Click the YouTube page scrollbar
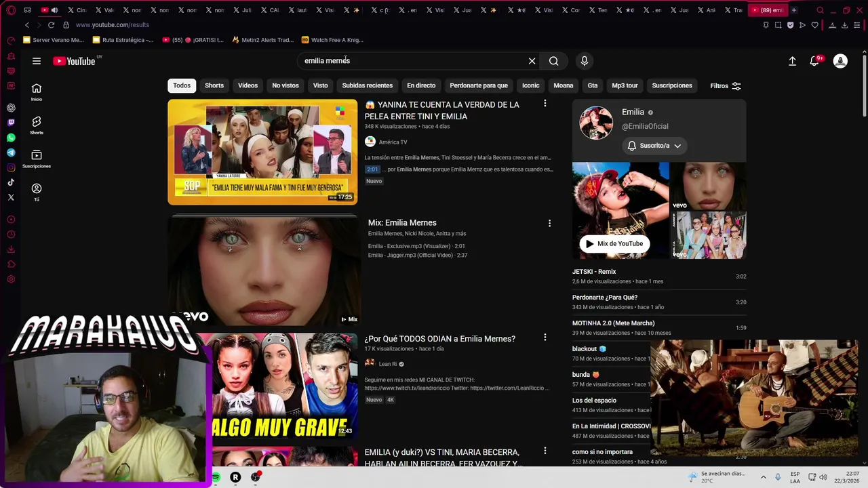 point(864,85)
